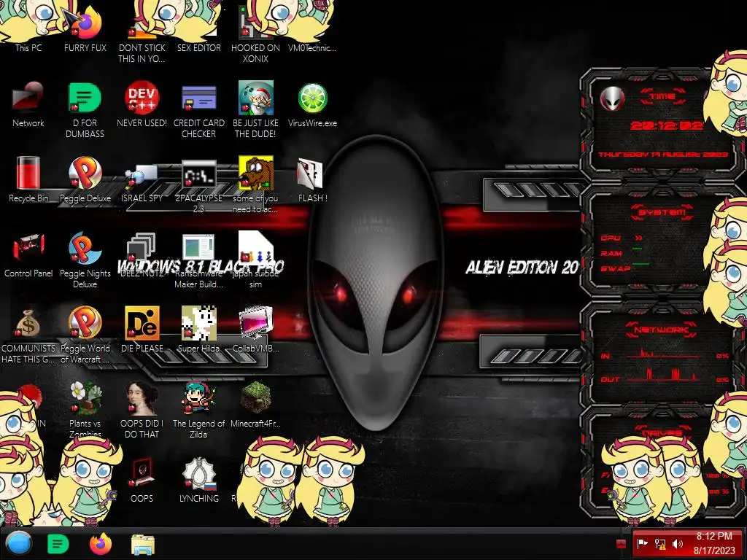
Task: Click the Start orb button
Action: (18, 543)
